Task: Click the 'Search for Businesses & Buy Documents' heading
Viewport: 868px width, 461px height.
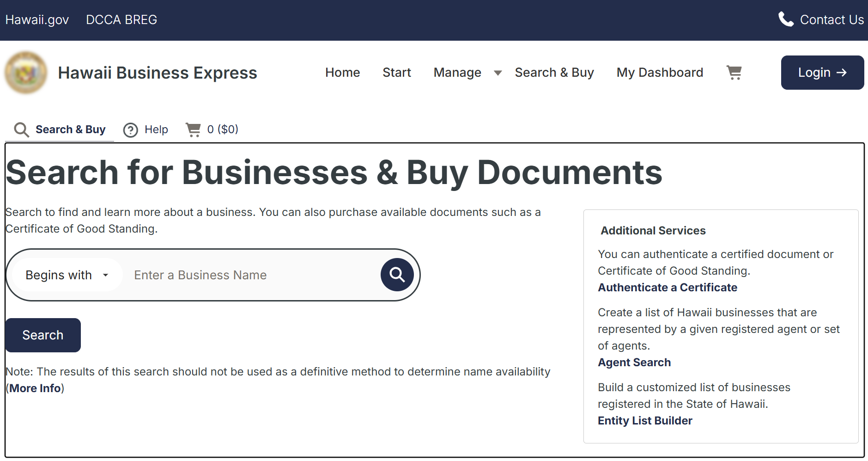Action: [334, 172]
